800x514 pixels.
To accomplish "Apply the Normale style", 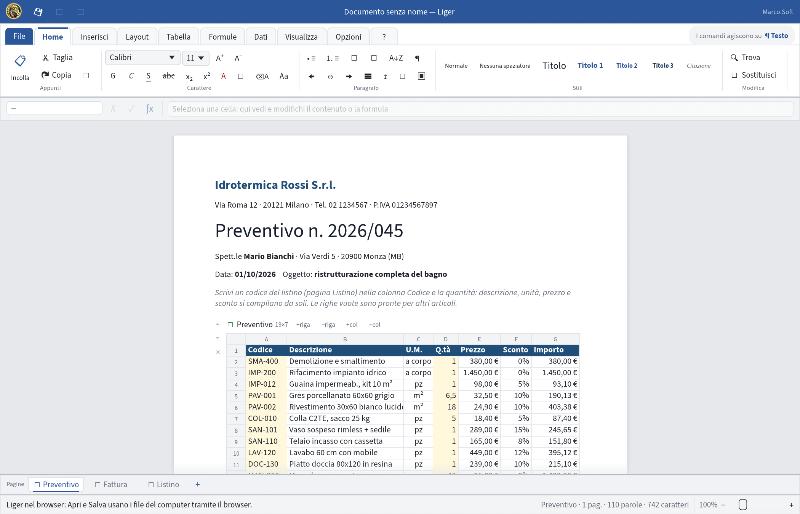I will [x=456, y=66].
